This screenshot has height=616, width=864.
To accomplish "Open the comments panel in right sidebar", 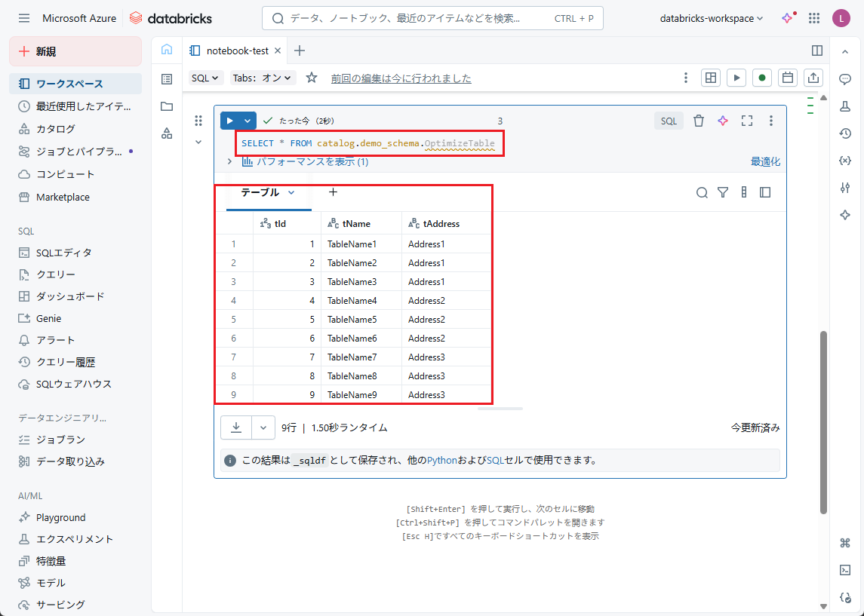I will point(845,79).
